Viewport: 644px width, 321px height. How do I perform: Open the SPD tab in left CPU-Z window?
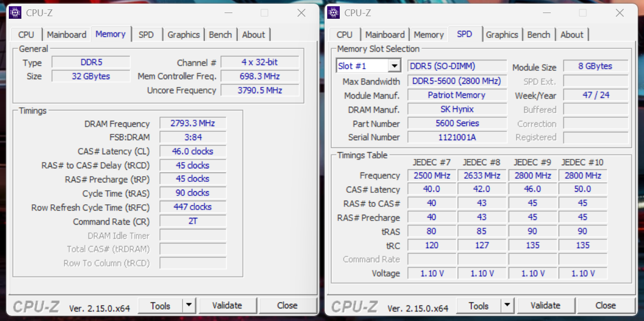pyautogui.click(x=146, y=35)
